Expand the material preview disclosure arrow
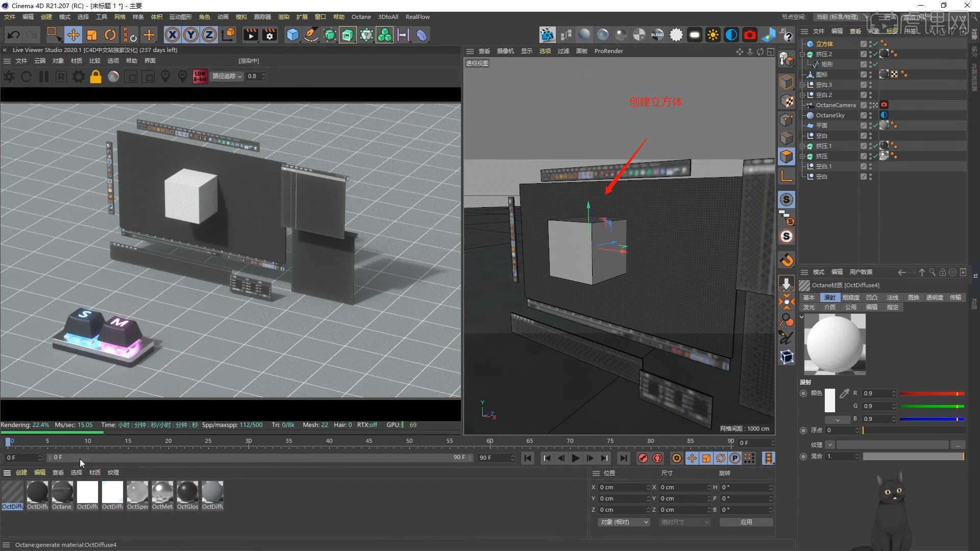 [801, 317]
